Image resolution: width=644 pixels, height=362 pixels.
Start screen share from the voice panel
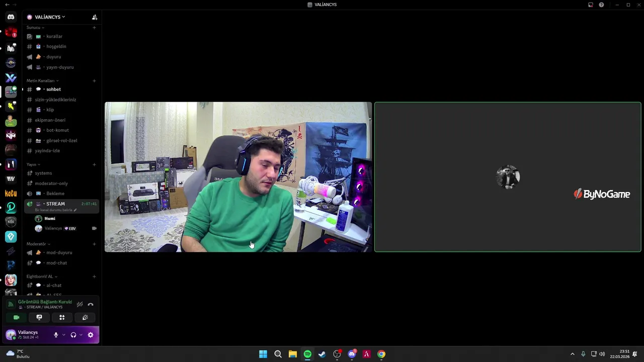39,317
